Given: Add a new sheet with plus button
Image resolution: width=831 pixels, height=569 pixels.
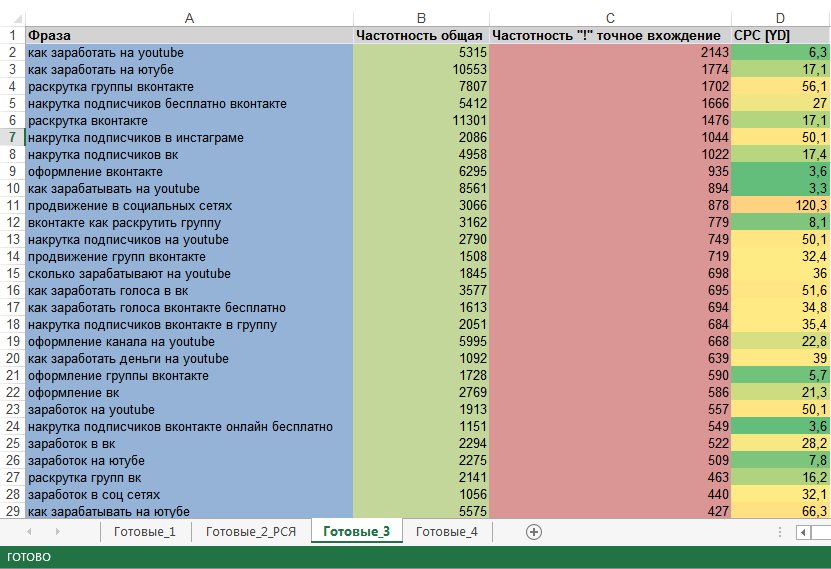Looking at the screenshot, I should pos(533,532).
